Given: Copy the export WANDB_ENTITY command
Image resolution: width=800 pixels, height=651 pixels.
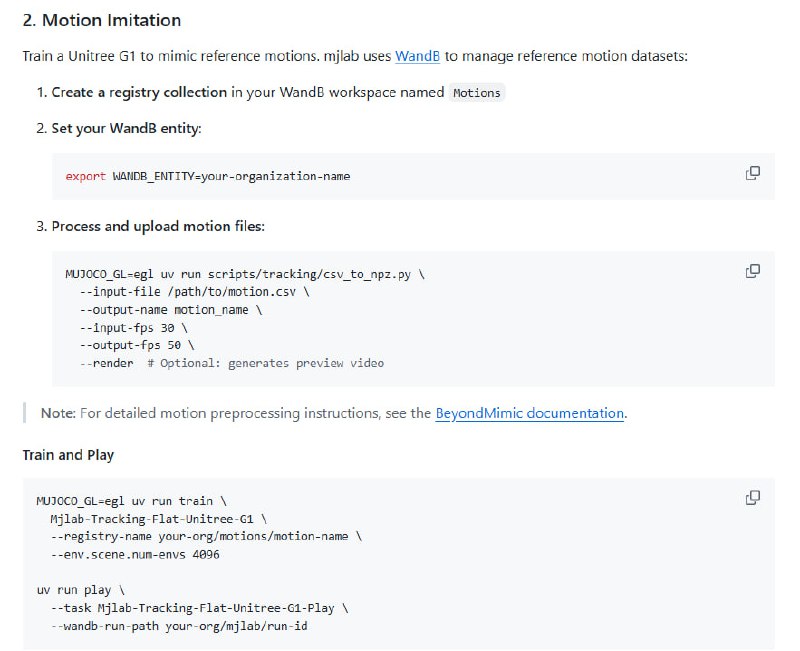Looking at the screenshot, I should point(752,173).
